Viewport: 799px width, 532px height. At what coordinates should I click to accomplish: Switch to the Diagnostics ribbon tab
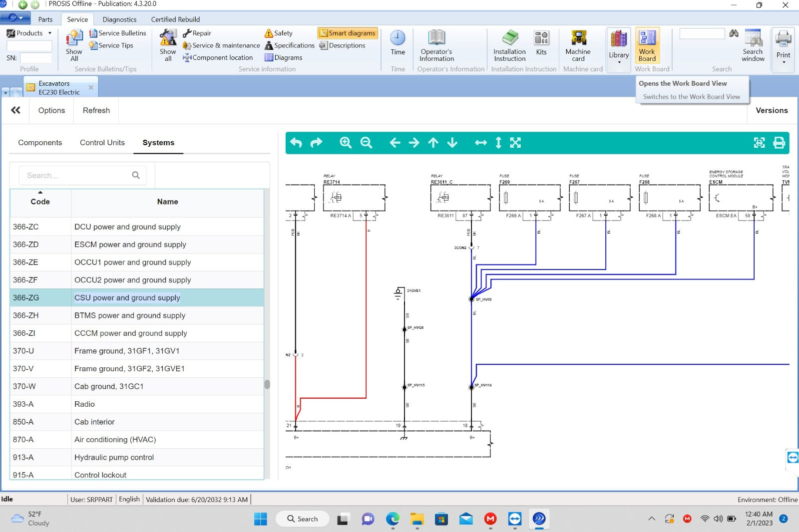[119, 19]
